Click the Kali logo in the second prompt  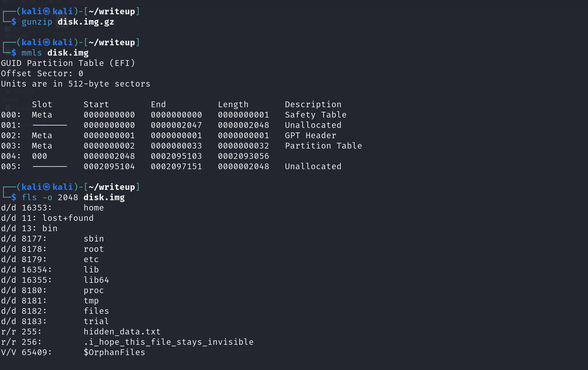pyautogui.click(x=46, y=43)
